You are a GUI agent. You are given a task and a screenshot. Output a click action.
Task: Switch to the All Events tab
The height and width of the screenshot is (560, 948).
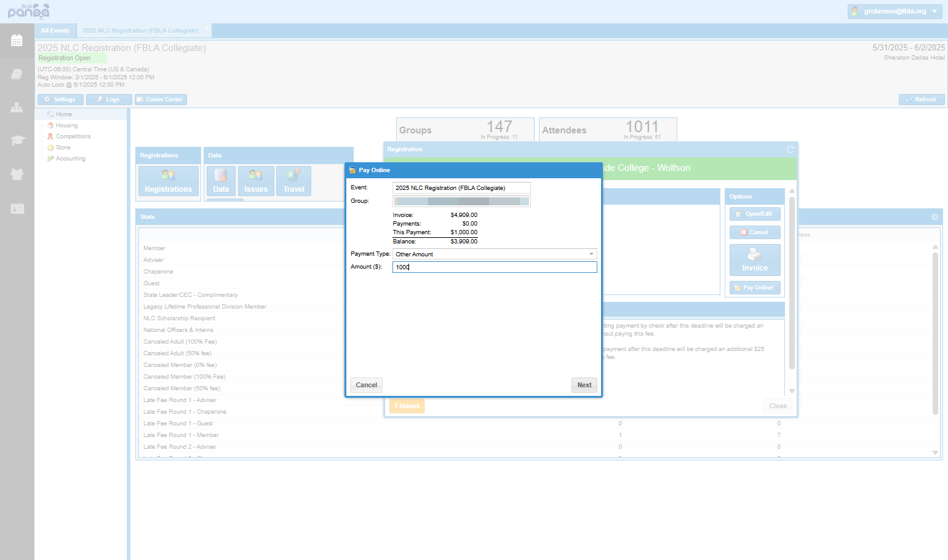click(x=55, y=31)
